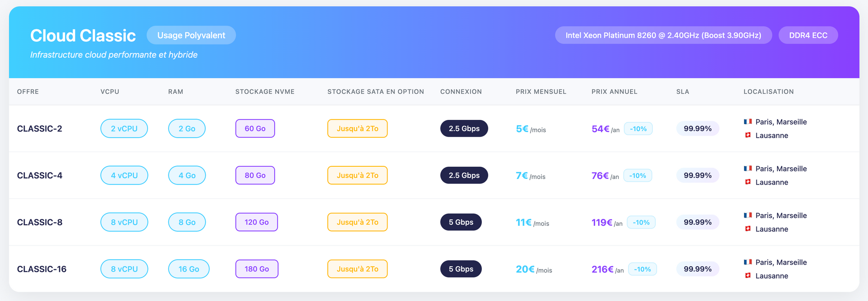Viewport: 868px width, 301px height.
Task: Click the 60 Go NVMe storage badge
Action: click(255, 129)
